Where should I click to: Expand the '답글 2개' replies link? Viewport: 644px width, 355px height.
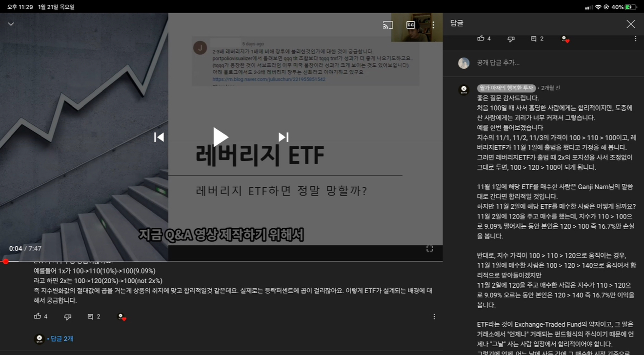62,339
